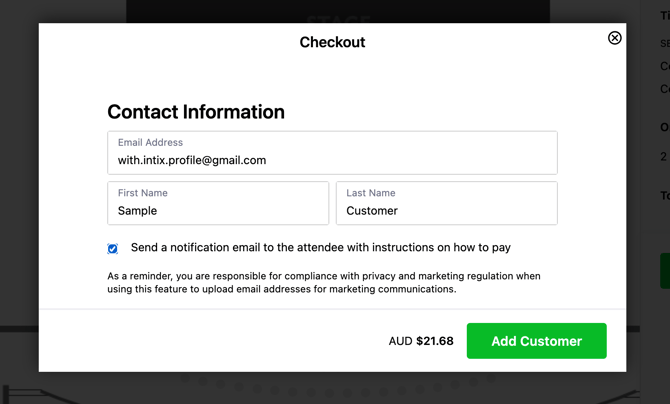Image resolution: width=670 pixels, height=404 pixels.
Task: Click the AUD $21.68 total amount
Action: coord(421,341)
